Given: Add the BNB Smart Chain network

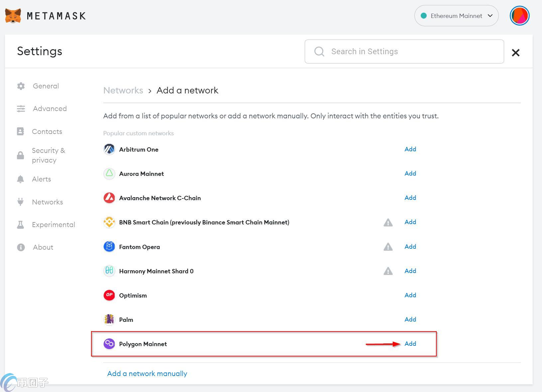Looking at the screenshot, I should [410, 222].
